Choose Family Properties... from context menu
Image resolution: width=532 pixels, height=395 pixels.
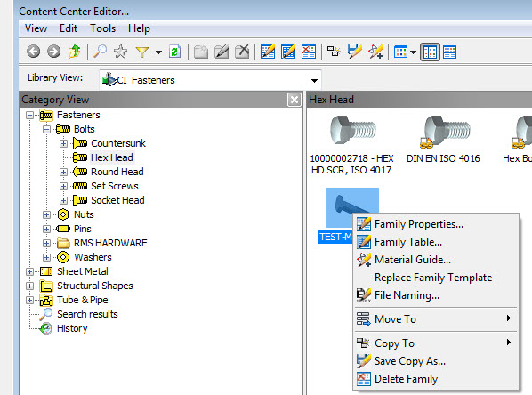coord(436,224)
